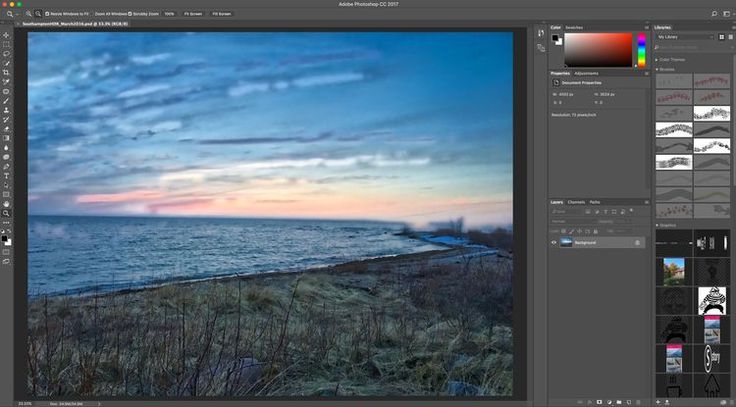Click the rainbow hue slider strip

click(x=640, y=50)
